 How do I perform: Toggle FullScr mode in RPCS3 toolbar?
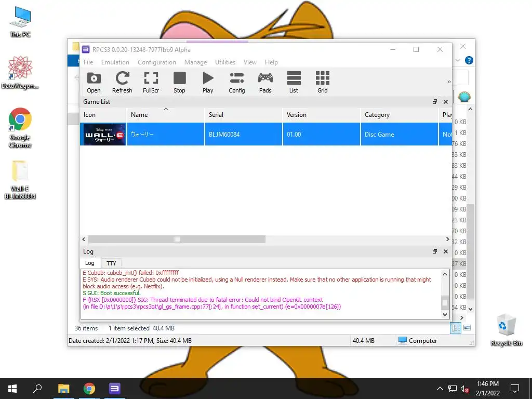tap(151, 82)
